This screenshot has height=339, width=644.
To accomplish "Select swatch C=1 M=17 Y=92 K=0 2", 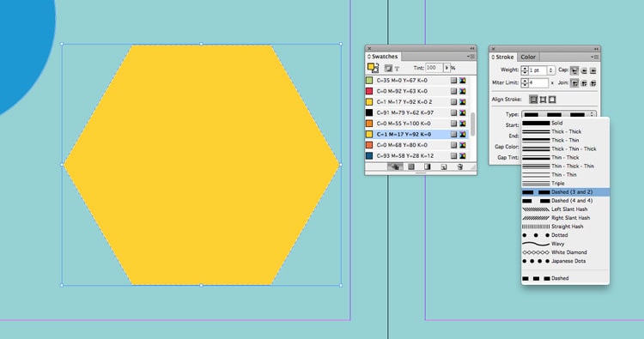I will (x=416, y=102).
